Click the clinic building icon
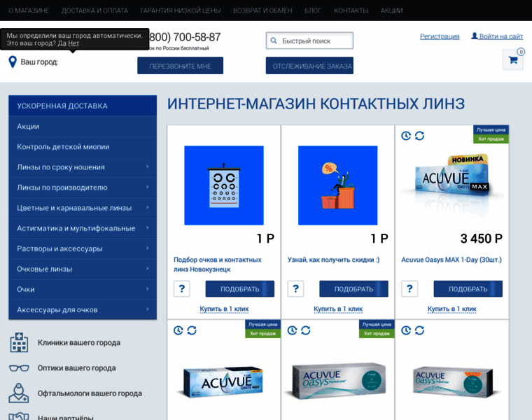Image resolution: width=532 pixels, height=420 pixels. pyautogui.click(x=19, y=342)
